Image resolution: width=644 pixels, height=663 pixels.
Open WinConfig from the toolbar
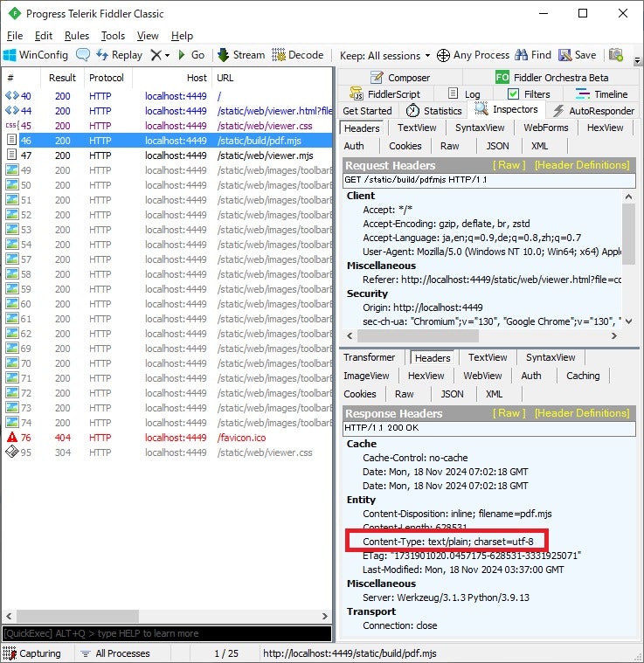click(36, 55)
